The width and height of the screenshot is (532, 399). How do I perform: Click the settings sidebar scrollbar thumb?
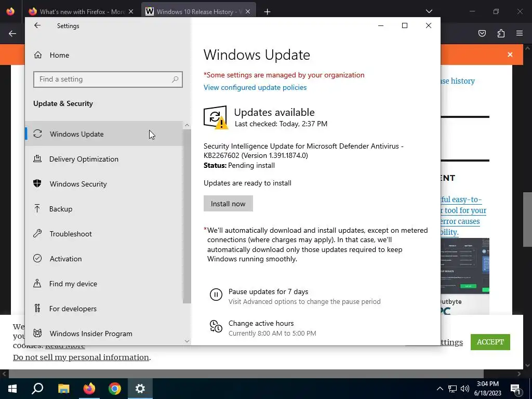187,217
